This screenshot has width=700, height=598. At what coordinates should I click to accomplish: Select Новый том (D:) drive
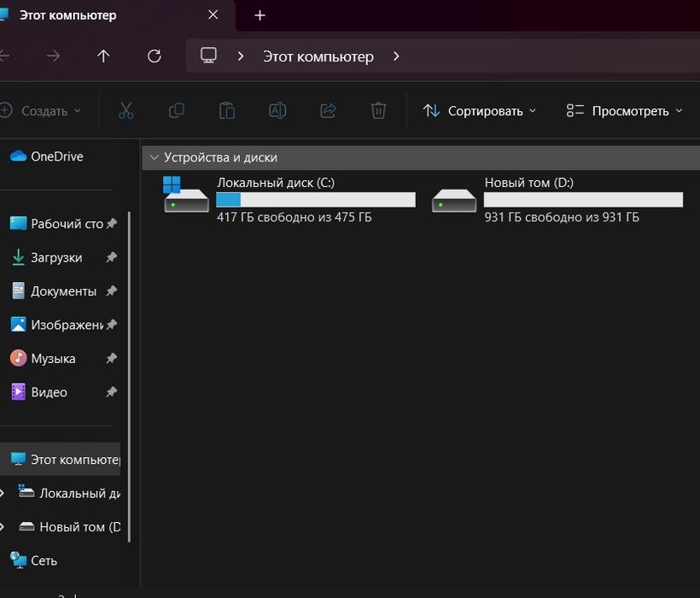[x=557, y=200]
